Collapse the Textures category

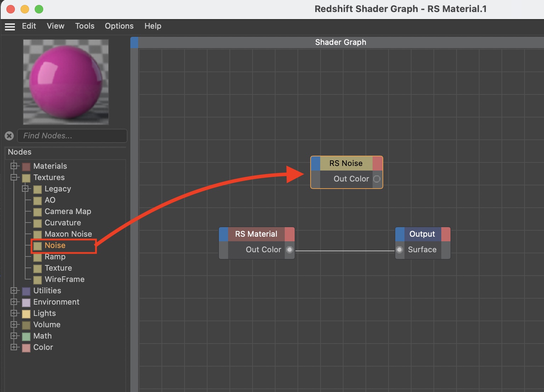point(14,177)
